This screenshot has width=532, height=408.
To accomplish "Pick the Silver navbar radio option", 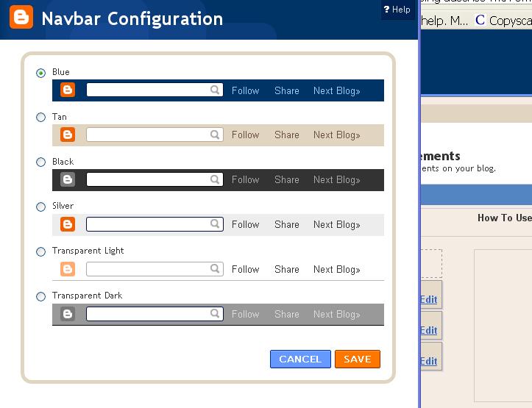I will [x=40, y=207].
